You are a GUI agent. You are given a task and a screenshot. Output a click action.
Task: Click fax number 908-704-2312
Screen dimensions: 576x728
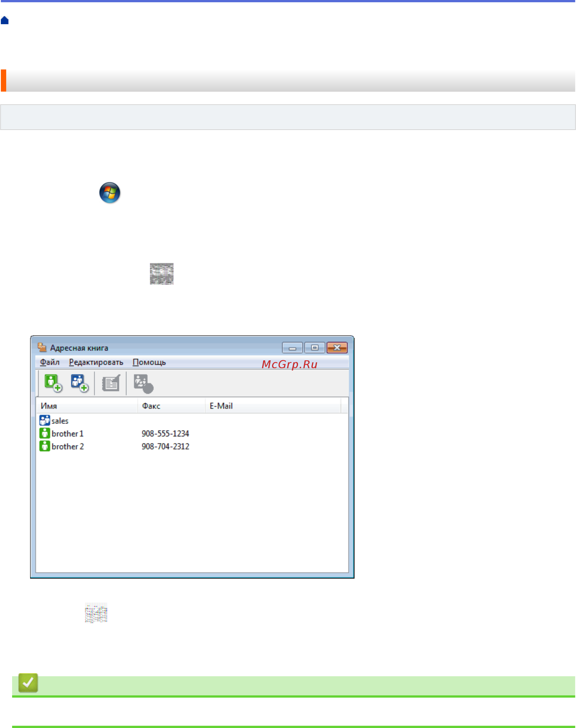click(165, 446)
